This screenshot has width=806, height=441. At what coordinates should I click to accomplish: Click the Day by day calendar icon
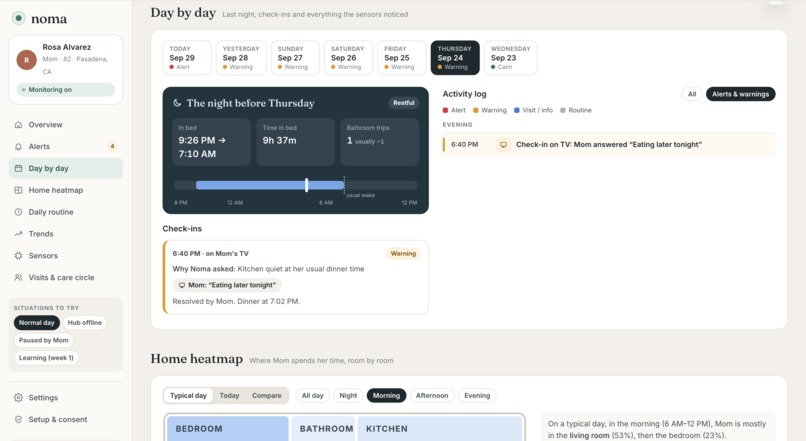pos(19,168)
